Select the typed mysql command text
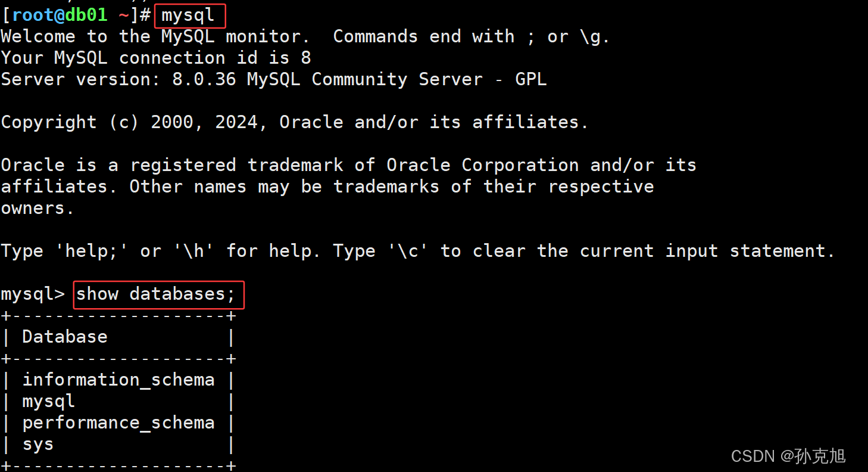The image size is (868, 472). pos(188,15)
